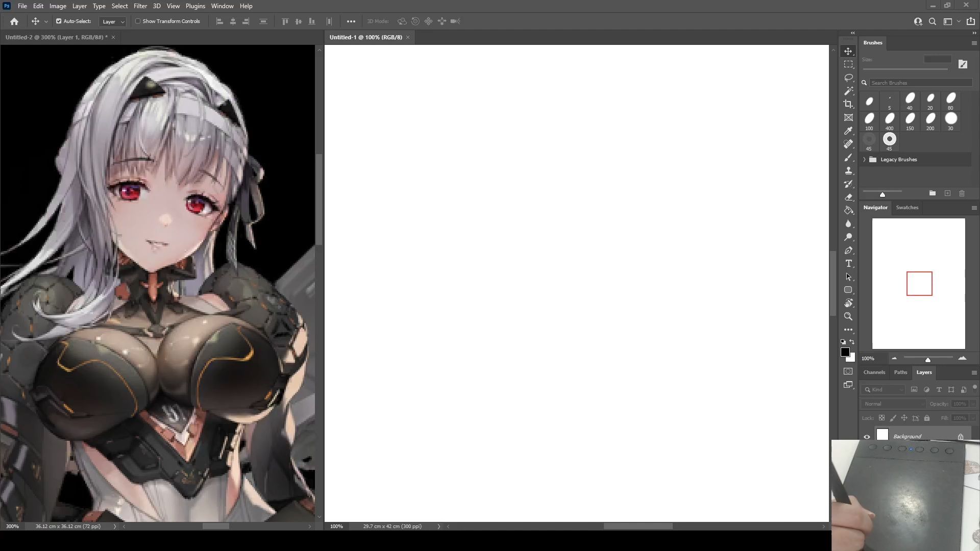Open the layer Kind filter dropdown
This screenshot has width=980, height=551.
click(x=884, y=390)
